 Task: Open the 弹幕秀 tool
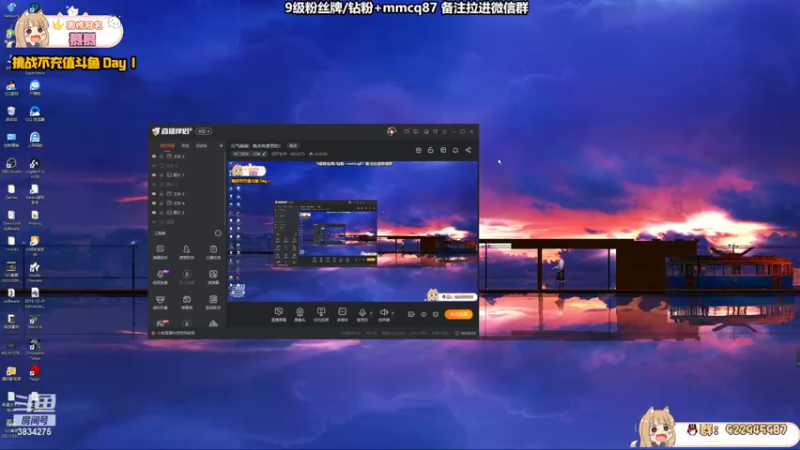[187, 302]
